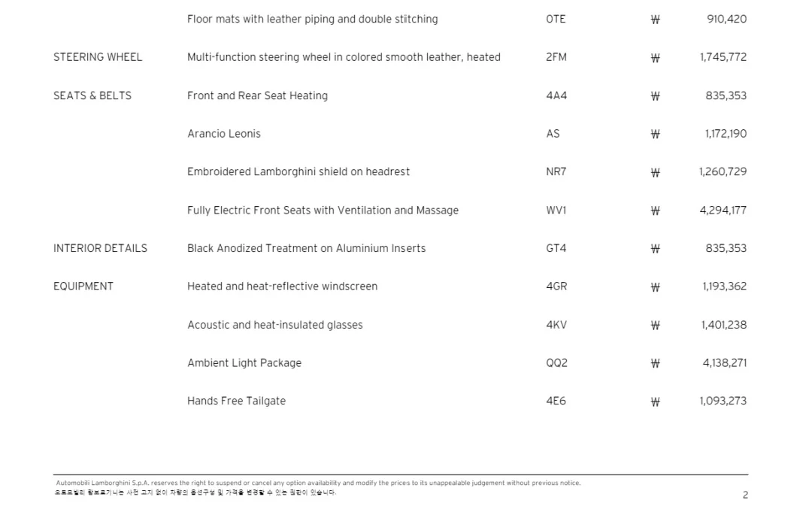Screen dimensions: 812x521
Task: Click the page number 2 in footer
Action: coord(745,495)
